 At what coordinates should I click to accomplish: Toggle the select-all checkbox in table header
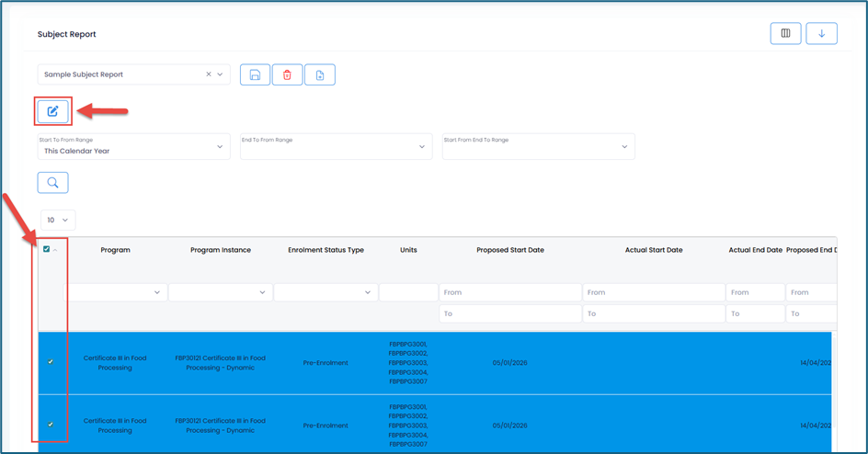click(x=47, y=249)
